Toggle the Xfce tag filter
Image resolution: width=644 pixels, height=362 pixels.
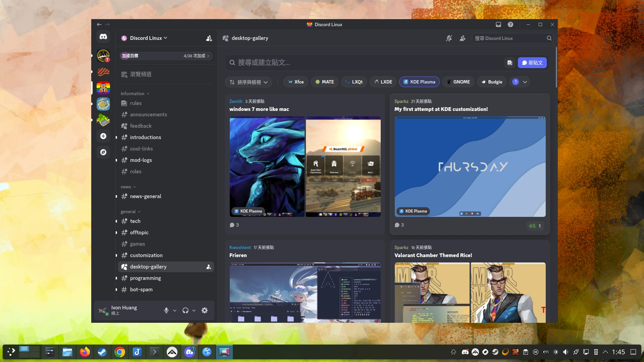[x=296, y=82]
